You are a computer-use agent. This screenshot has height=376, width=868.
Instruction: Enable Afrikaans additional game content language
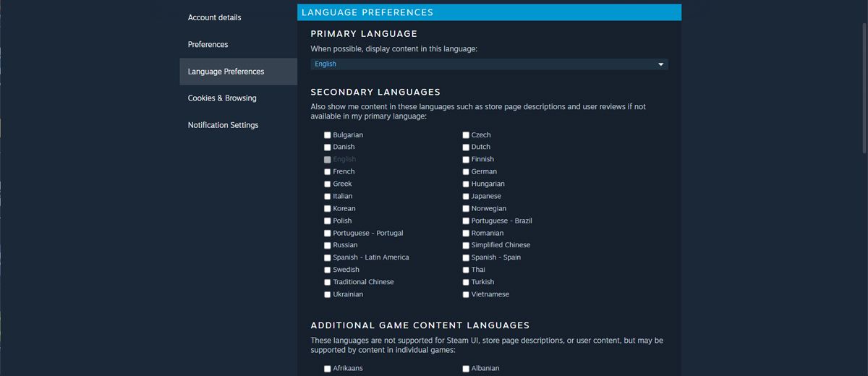tap(328, 369)
